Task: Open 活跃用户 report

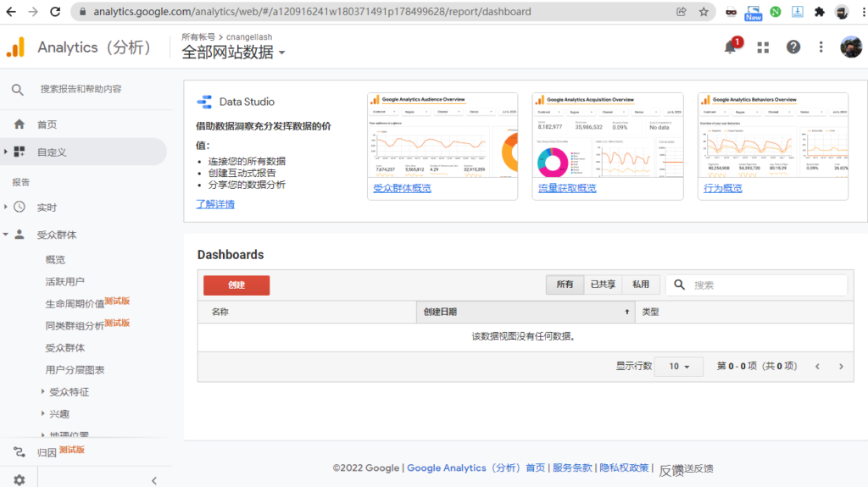Action: pos(64,282)
